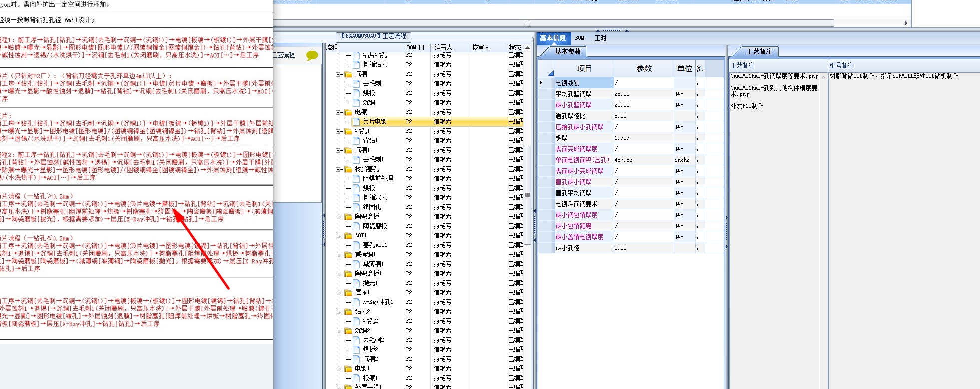Click the document icon beside 去毛刺2
Viewport: 980px width, 389px height.
(x=356, y=340)
